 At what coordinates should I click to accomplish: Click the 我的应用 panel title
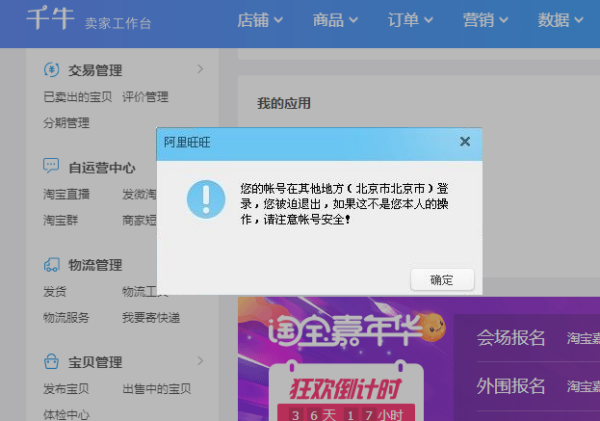tap(284, 103)
